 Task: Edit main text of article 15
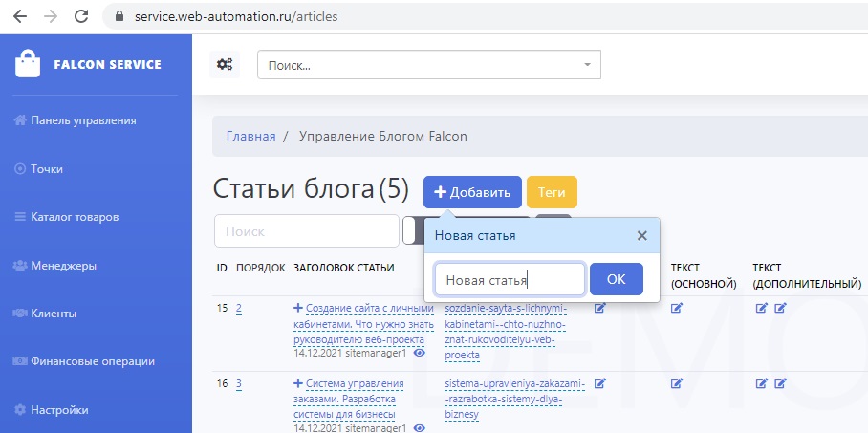tap(677, 308)
